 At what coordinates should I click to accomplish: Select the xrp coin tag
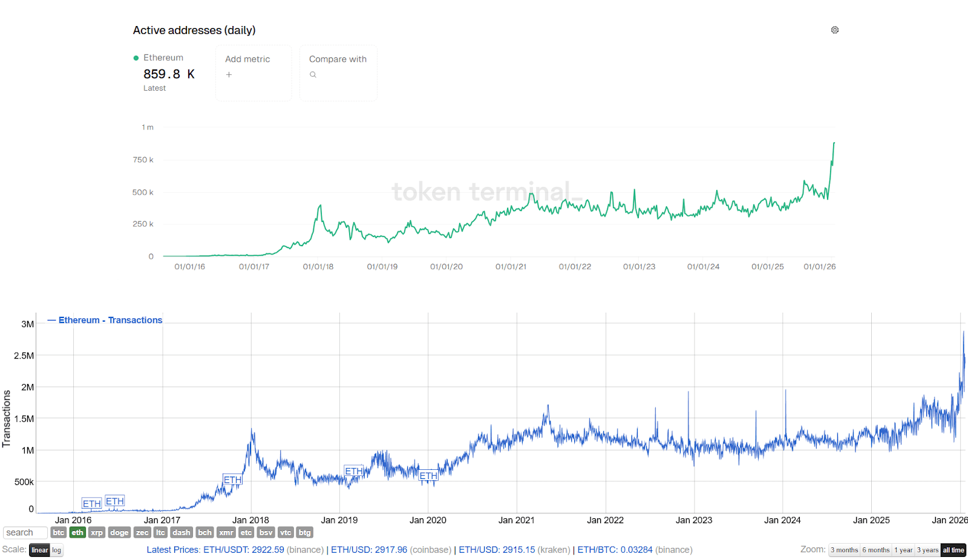pyautogui.click(x=97, y=533)
